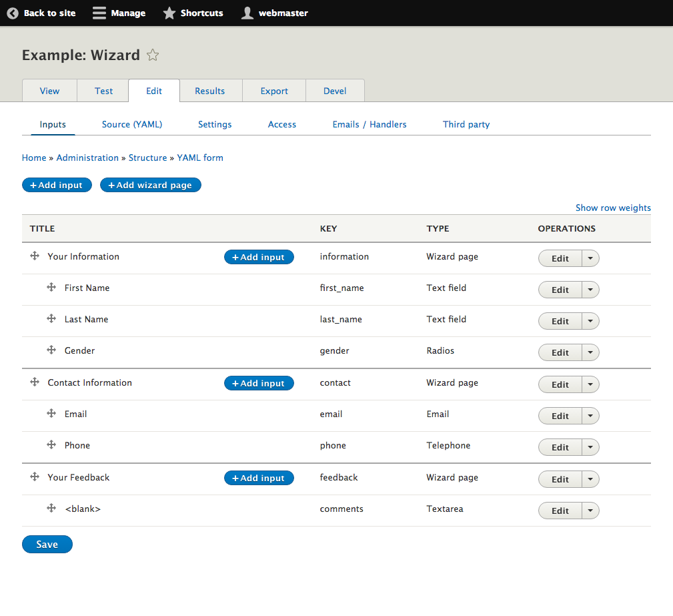The width and height of the screenshot is (673, 616).
Task: Edit the comments textarea input
Action: [560, 511]
